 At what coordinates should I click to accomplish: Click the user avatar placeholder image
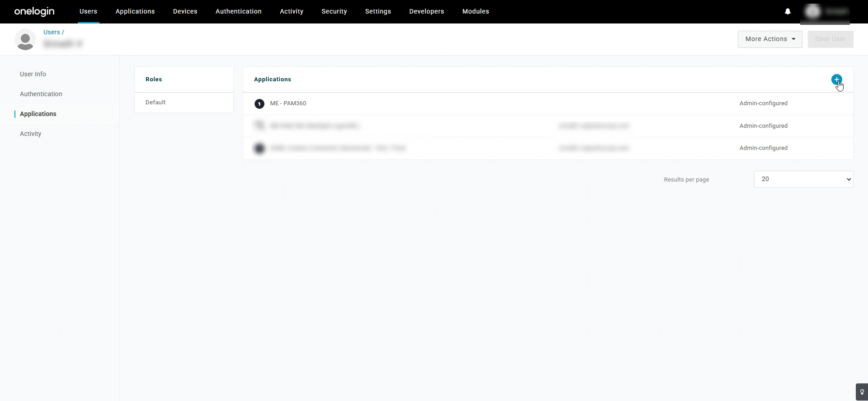pyautogui.click(x=25, y=39)
